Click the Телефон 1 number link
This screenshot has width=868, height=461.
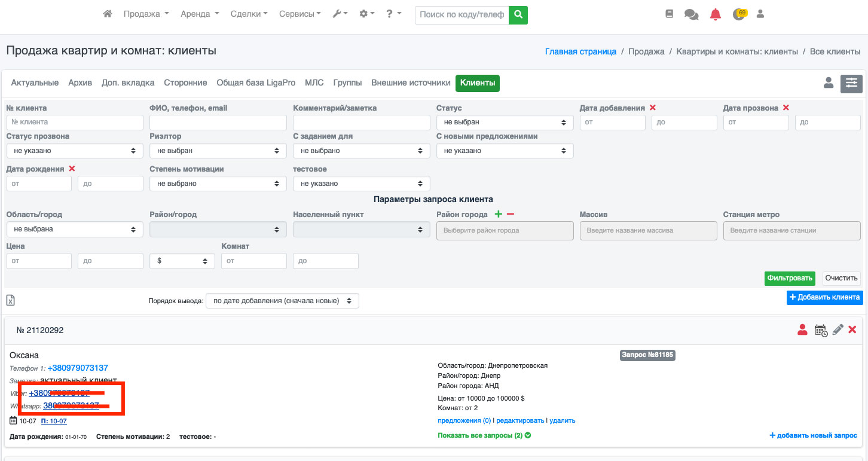tap(78, 368)
